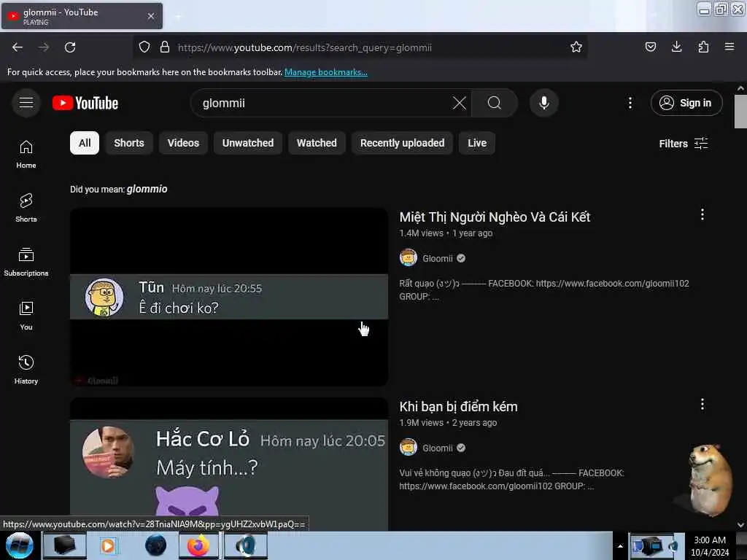Open Shorts in the sidebar
747x560 pixels.
click(x=26, y=208)
